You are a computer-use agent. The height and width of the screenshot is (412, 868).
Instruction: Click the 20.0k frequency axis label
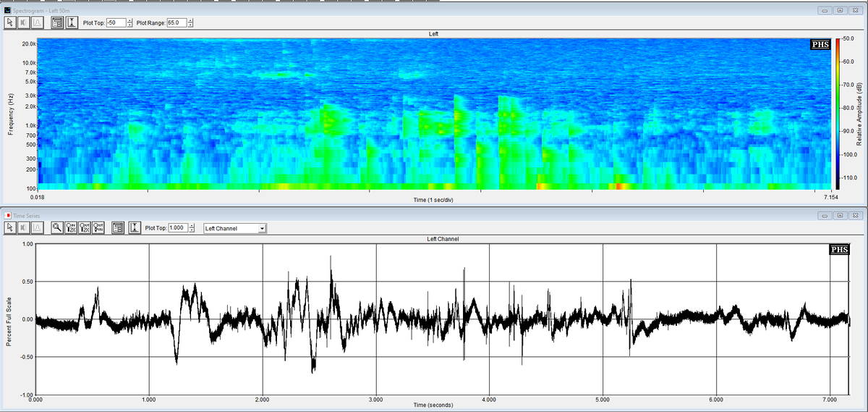(29, 44)
